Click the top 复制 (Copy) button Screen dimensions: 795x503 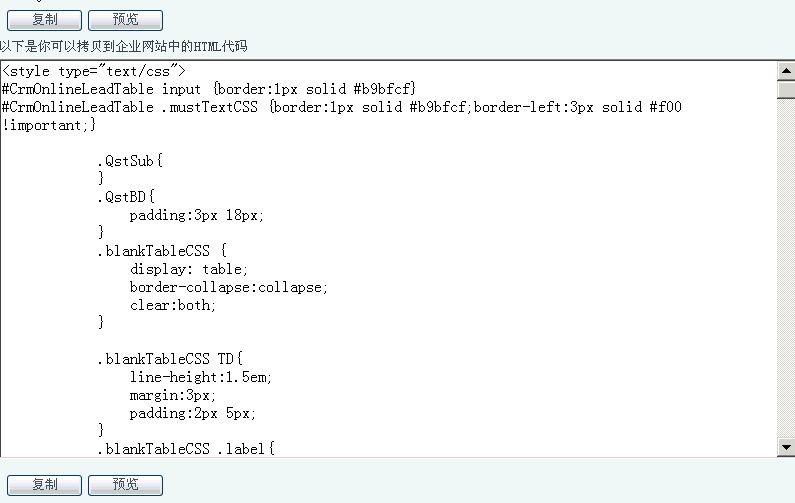(44, 20)
